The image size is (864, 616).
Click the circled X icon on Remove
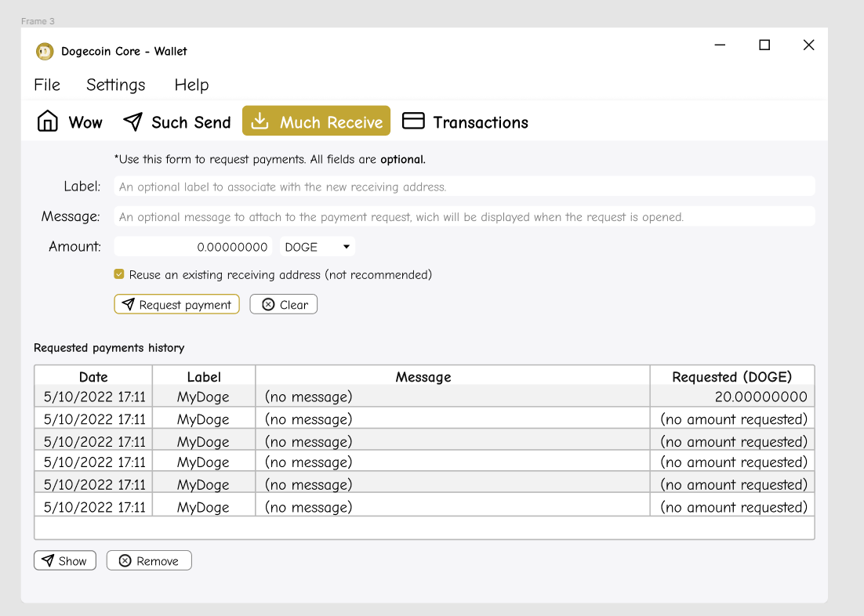pos(125,560)
